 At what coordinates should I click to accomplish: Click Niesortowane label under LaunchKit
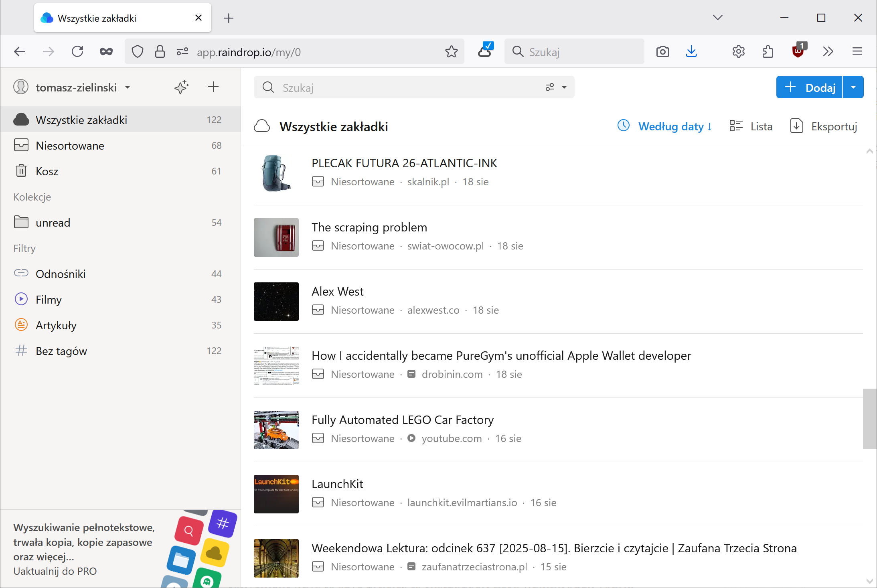coord(363,503)
